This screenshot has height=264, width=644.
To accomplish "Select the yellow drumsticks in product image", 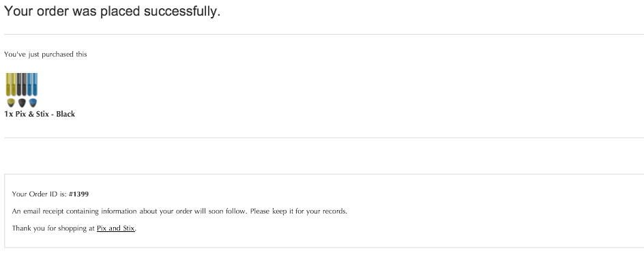I will pos(11,85).
